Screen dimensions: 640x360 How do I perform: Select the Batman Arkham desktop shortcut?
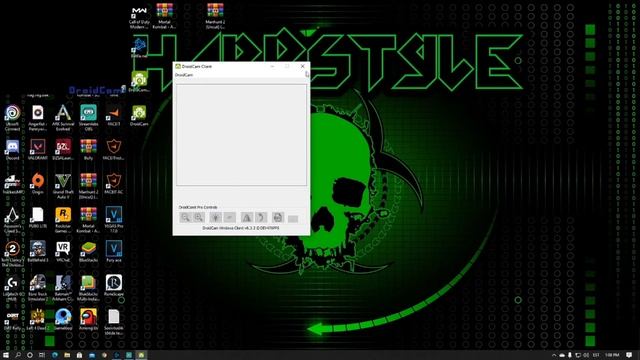click(x=63, y=288)
